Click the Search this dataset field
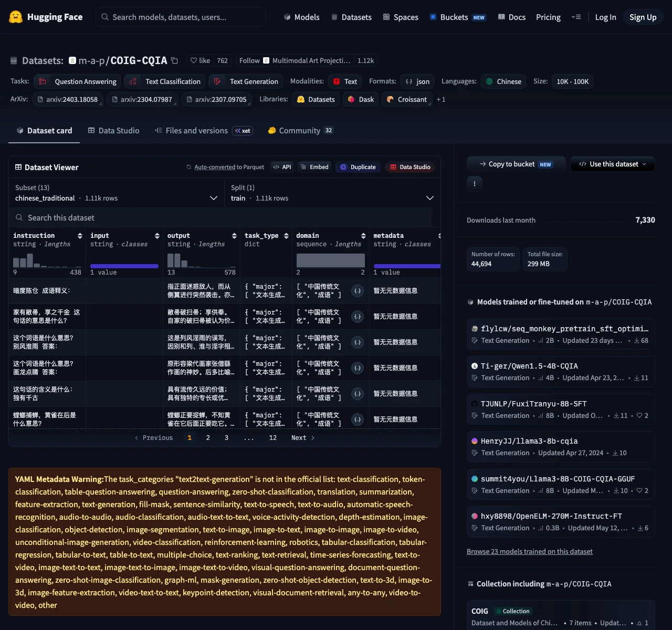 (220, 218)
